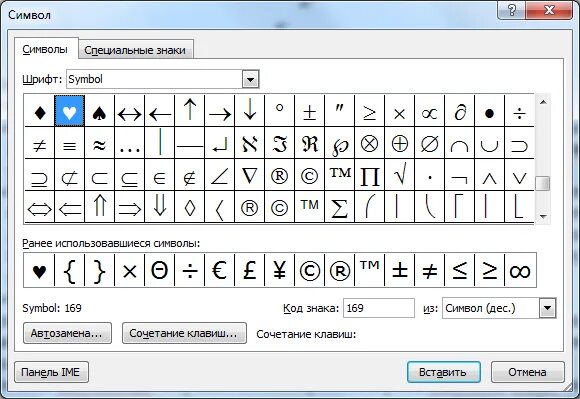Select the not-a-subset ⊄ symbol
Screen dimensions: 580x399
(x=70, y=175)
